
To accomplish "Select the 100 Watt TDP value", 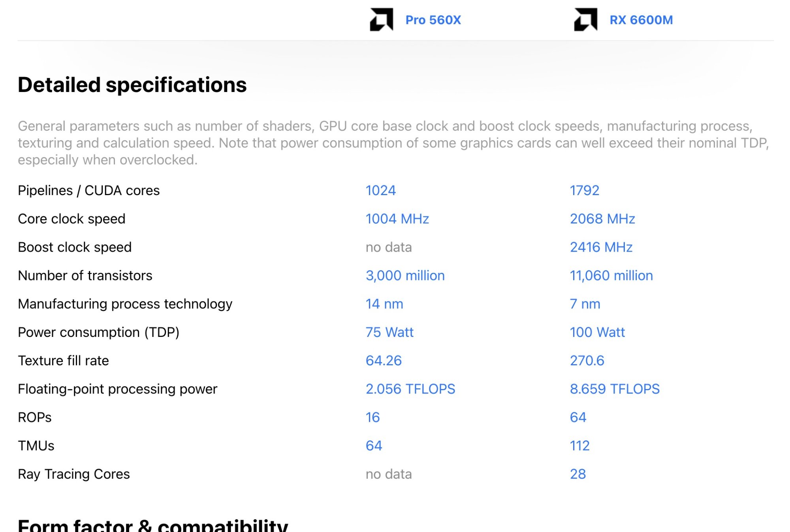I will 597,333.
